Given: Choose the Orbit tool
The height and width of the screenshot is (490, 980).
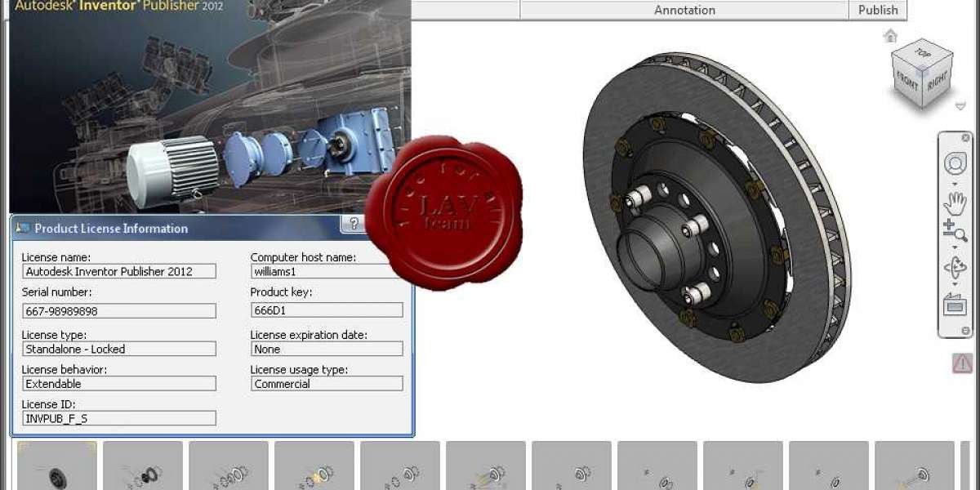Looking at the screenshot, I should click(x=955, y=266).
